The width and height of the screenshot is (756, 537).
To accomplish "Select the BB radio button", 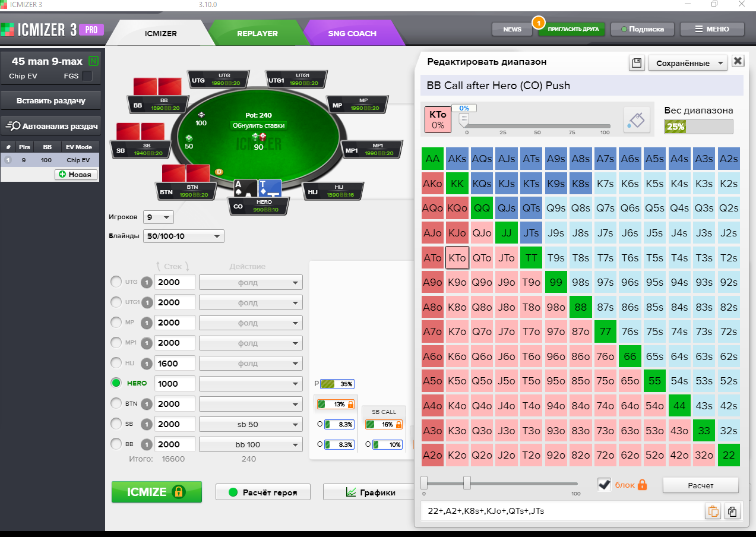I will [116, 444].
